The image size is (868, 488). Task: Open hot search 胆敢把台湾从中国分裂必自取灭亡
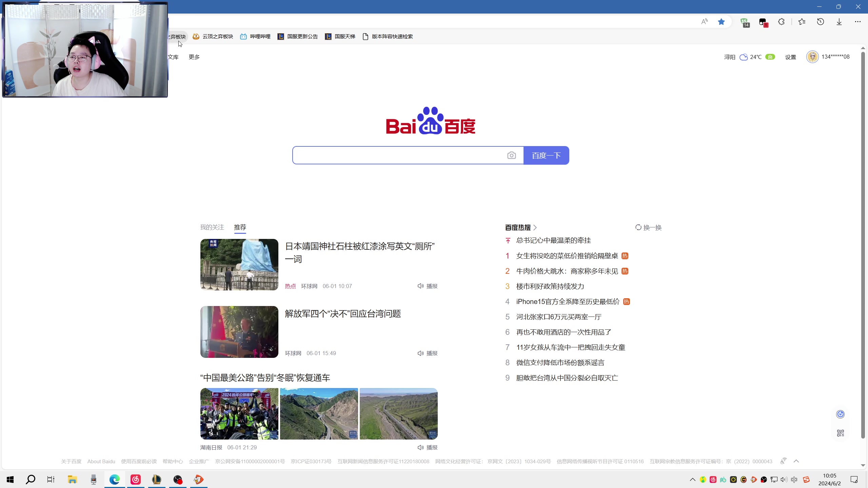click(567, 378)
